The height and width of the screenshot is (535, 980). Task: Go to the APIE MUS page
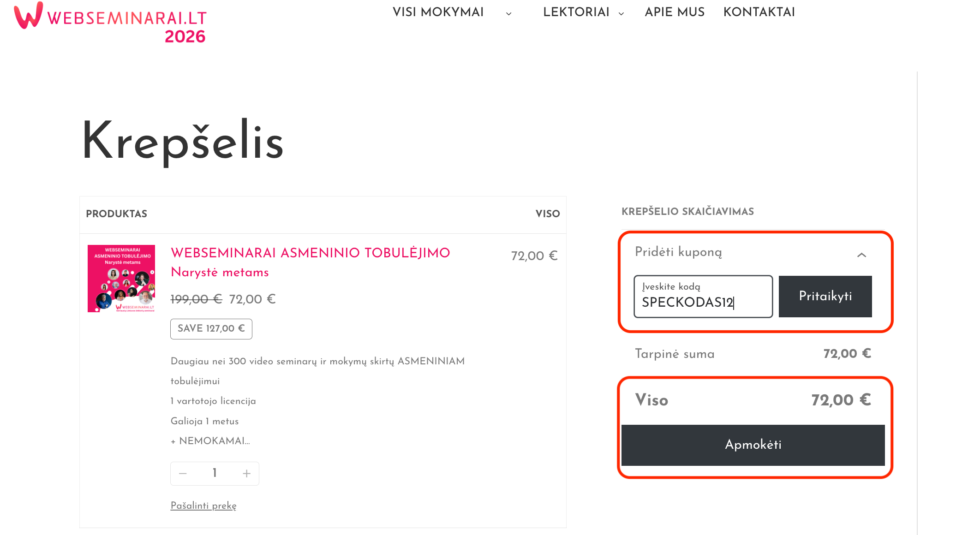[x=674, y=12]
